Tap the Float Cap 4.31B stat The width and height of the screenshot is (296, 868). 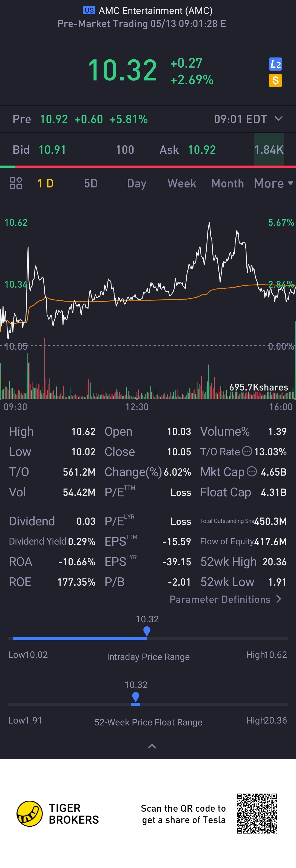[x=243, y=492]
